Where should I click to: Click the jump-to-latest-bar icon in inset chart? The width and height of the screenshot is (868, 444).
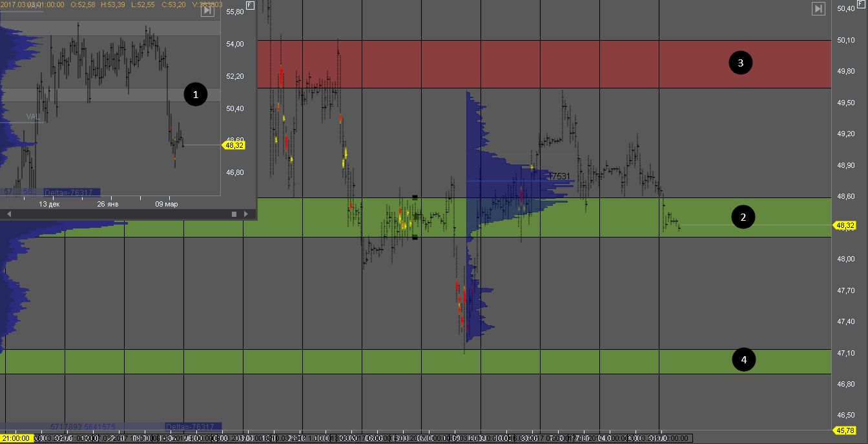click(x=207, y=10)
